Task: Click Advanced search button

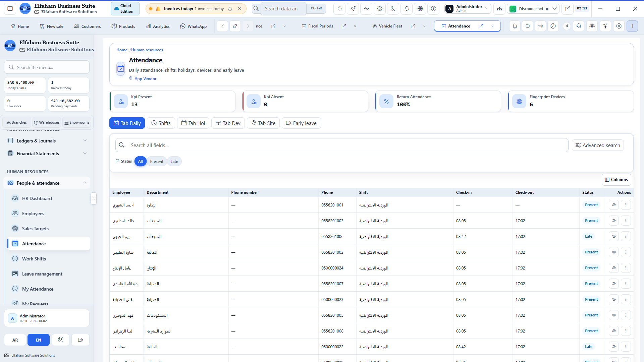Action: pyautogui.click(x=598, y=145)
